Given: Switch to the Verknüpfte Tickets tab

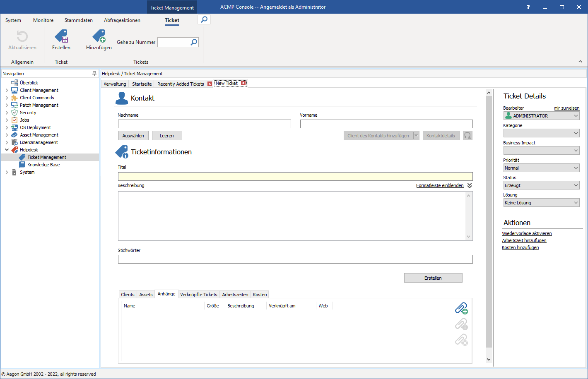Looking at the screenshot, I should 198,294.
